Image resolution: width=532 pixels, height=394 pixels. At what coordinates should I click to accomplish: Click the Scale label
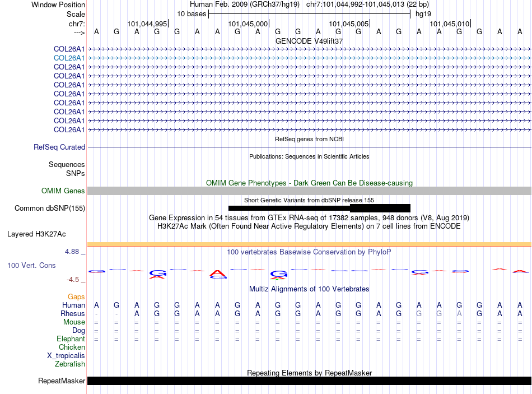76,14
